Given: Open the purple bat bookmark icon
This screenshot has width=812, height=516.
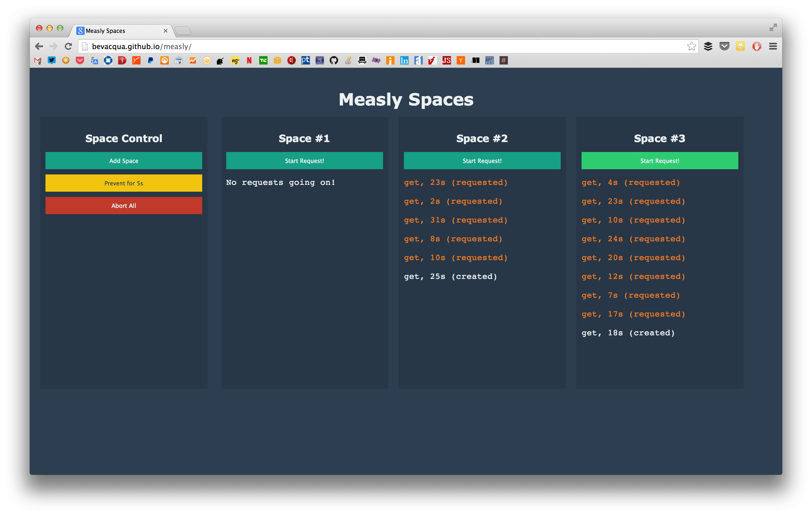Looking at the screenshot, I should 376,61.
